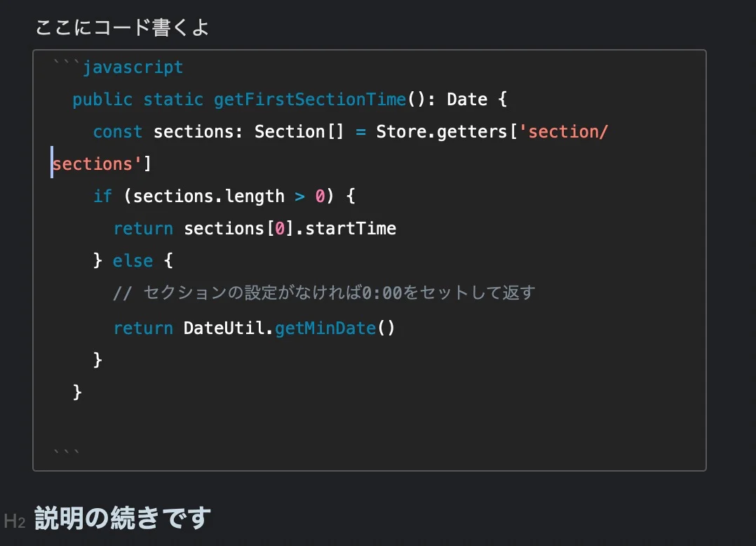Click the comment 'セクションの設定がなければ0:00をセットして返す'

click(339, 292)
